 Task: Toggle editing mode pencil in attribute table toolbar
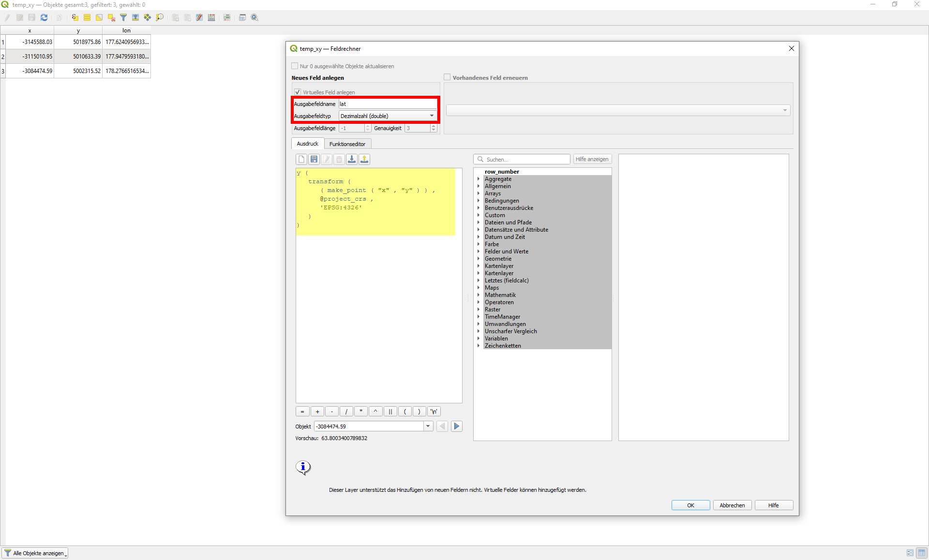7,17
